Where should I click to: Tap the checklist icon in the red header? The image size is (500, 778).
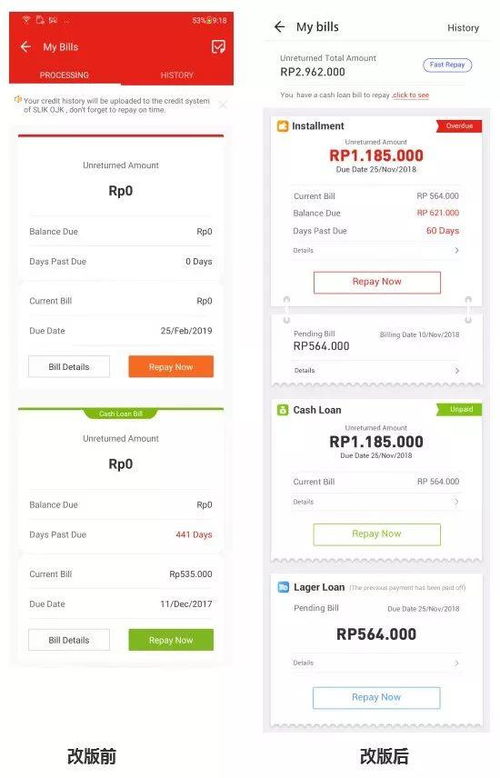tap(218, 47)
